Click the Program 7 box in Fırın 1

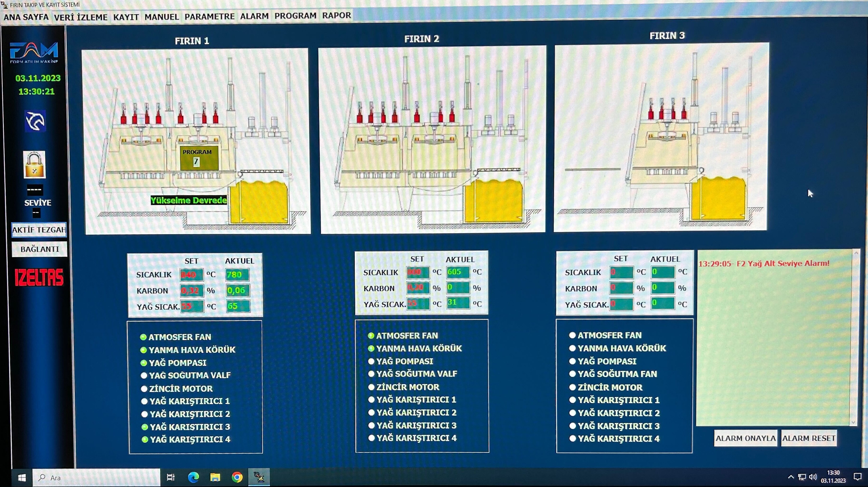(x=199, y=158)
